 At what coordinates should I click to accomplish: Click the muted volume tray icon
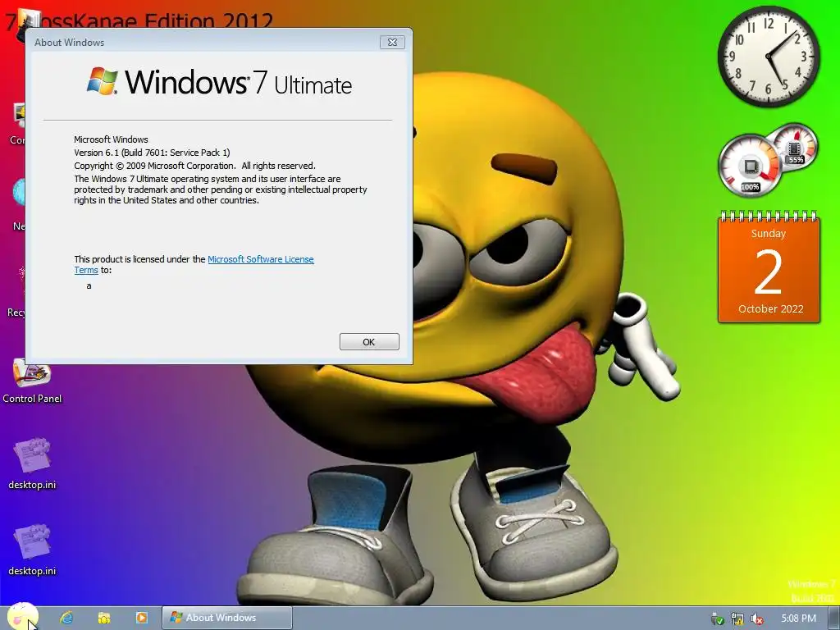pos(757,619)
